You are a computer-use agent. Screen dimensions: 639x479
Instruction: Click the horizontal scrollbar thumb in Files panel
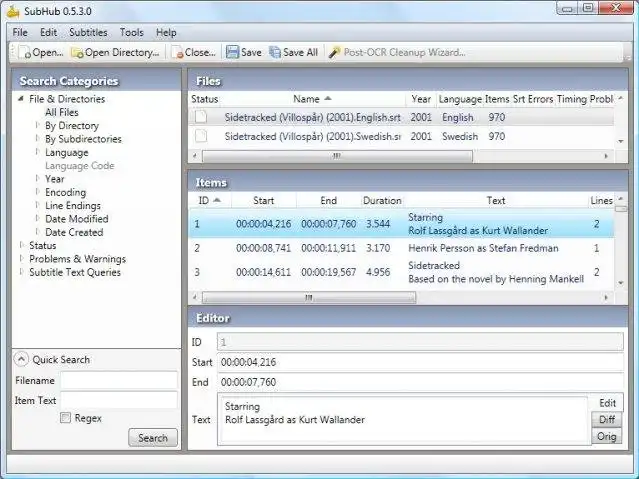[x=337, y=156]
